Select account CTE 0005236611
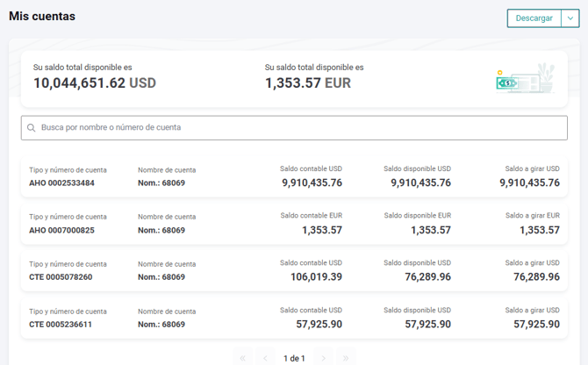 pos(61,325)
